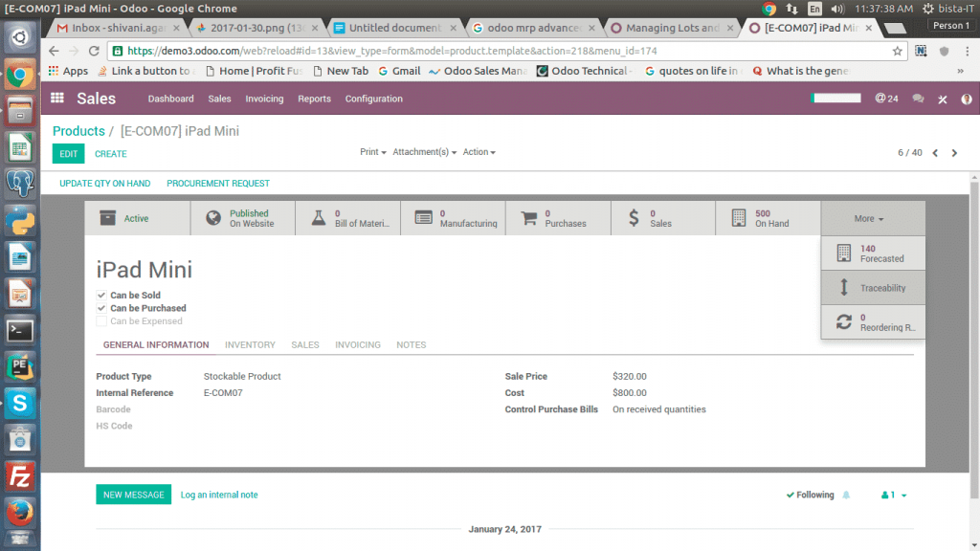Image resolution: width=980 pixels, height=551 pixels.
Task: Open the Purchases shopping cart stat
Action: click(527, 218)
